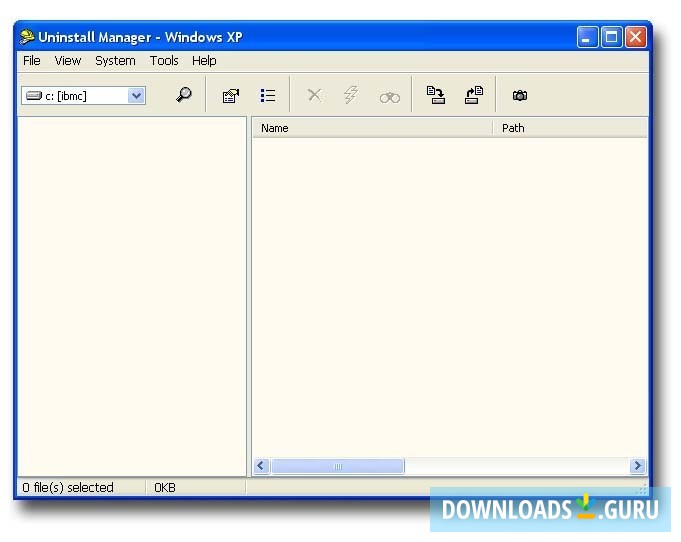Sort by the Name column header

(373, 128)
